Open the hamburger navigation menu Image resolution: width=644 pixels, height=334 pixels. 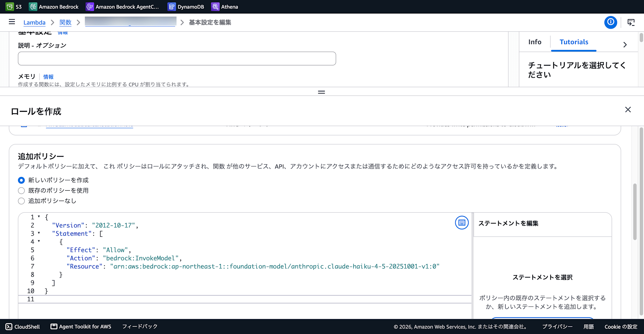(x=12, y=22)
